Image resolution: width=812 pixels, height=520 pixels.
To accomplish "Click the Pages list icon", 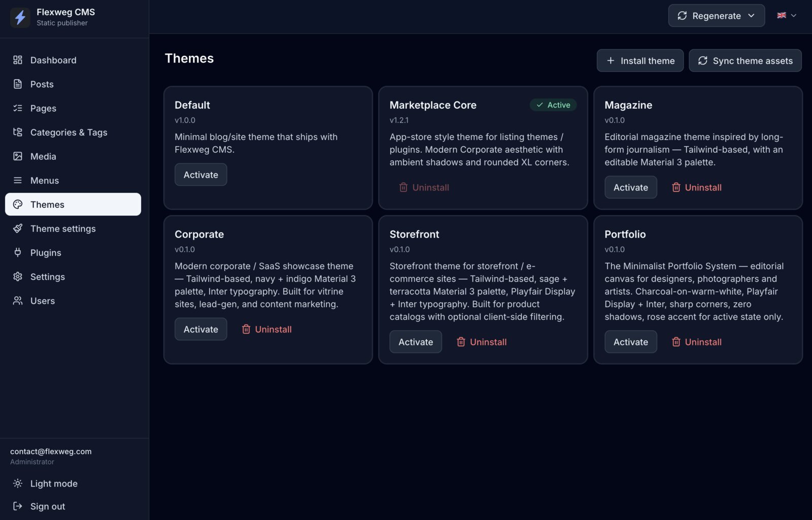I will click(18, 108).
